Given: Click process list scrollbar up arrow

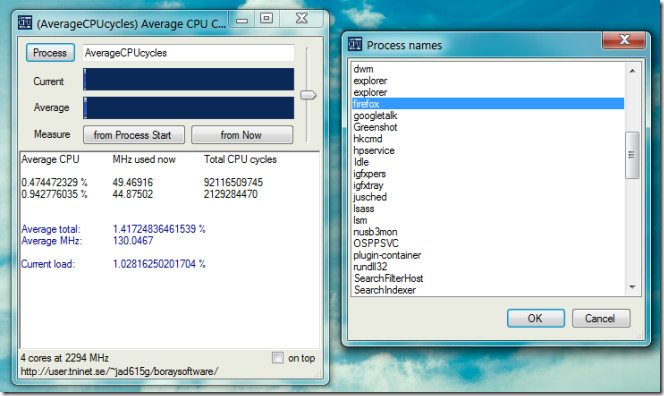Looking at the screenshot, I should pyautogui.click(x=632, y=71).
